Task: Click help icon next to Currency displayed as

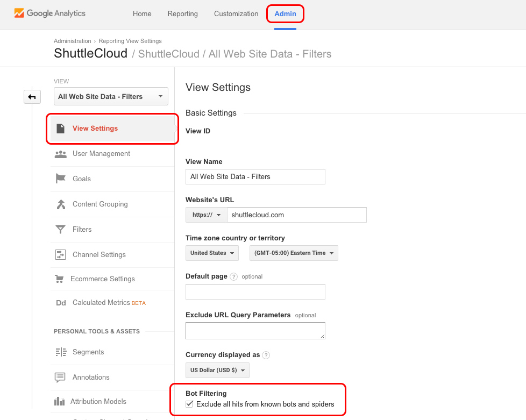Action: 266,355
